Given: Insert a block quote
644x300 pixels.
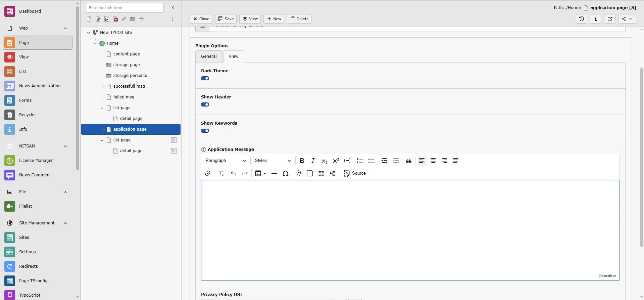Looking at the screenshot, I should click(x=409, y=161).
